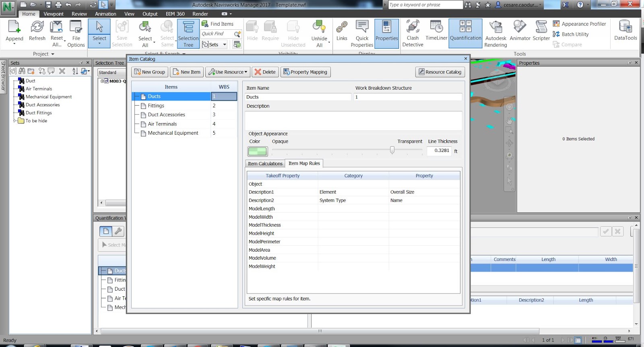Refresh the model files

click(37, 31)
